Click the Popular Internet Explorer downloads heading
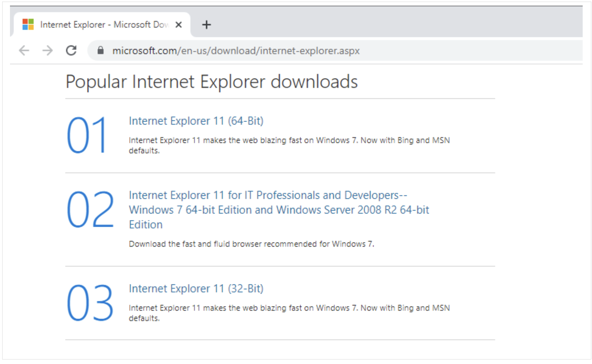Image resolution: width=592 pixels, height=364 pixels. [211, 82]
